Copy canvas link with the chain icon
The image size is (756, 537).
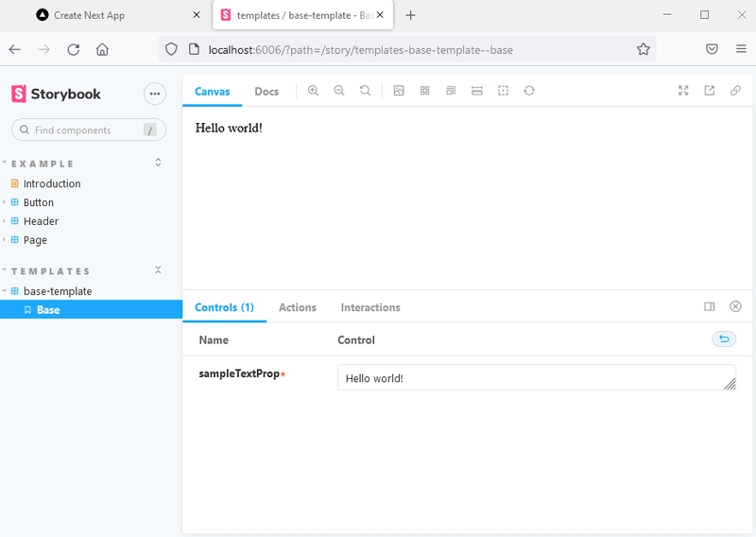pyautogui.click(x=735, y=91)
